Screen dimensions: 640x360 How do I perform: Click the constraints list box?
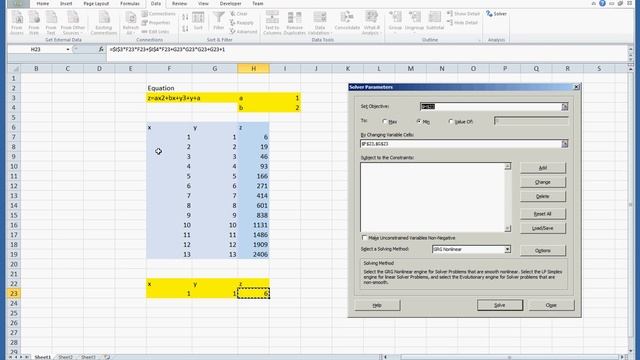[432, 197]
